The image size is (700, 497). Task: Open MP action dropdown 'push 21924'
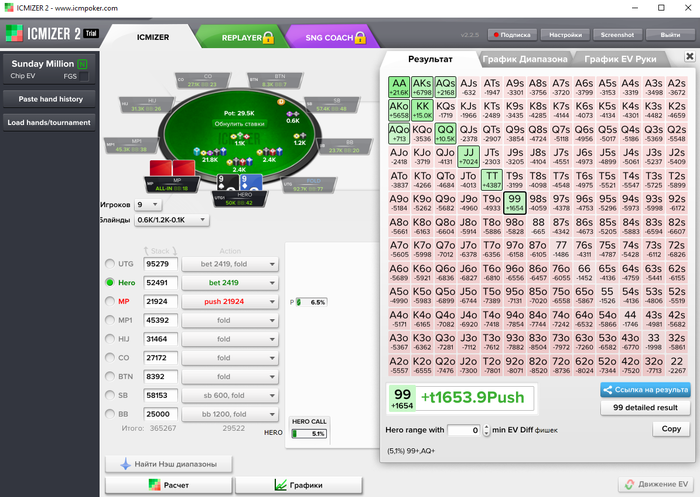[x=230, y=301]
